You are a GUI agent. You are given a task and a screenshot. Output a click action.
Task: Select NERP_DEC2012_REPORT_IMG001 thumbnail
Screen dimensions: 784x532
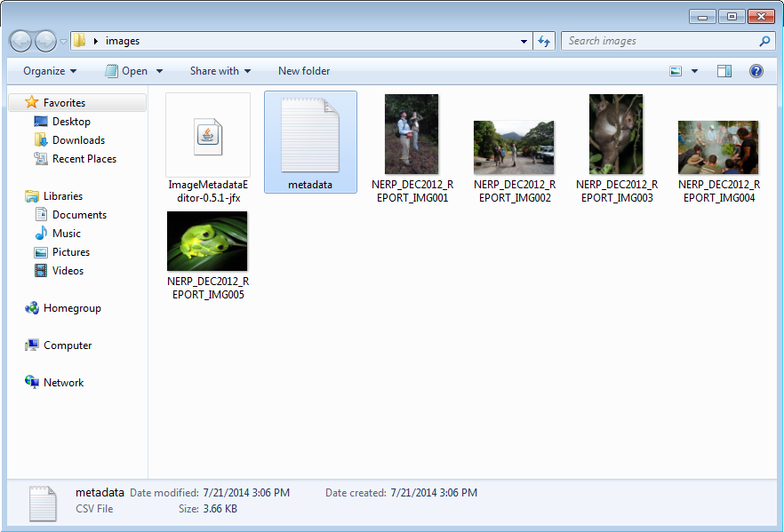[x=412, y=134]
